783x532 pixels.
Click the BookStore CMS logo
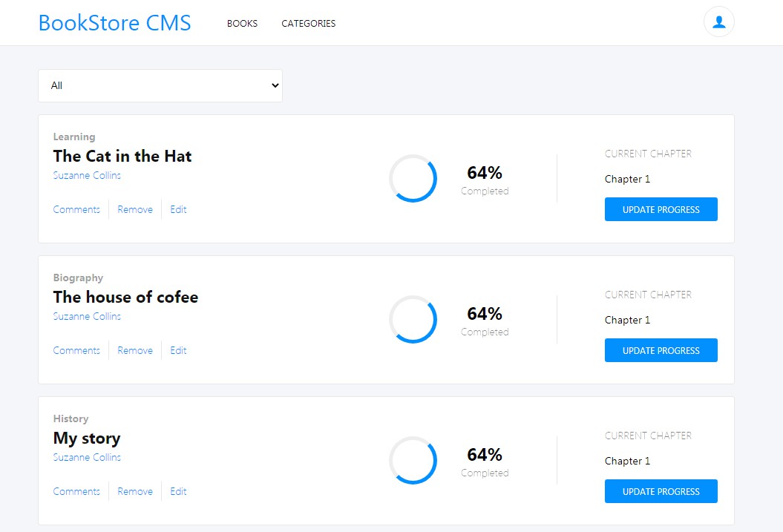pos(114,23)
